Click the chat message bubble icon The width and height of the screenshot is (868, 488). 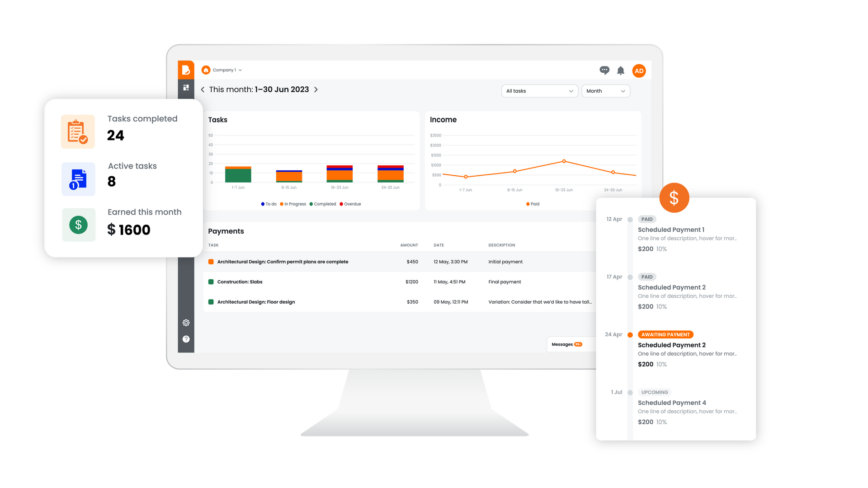604,70
